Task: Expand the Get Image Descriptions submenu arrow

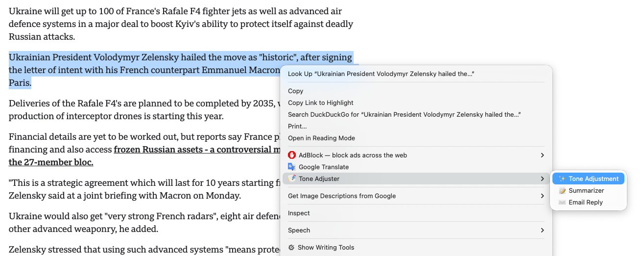Action: 542,196
